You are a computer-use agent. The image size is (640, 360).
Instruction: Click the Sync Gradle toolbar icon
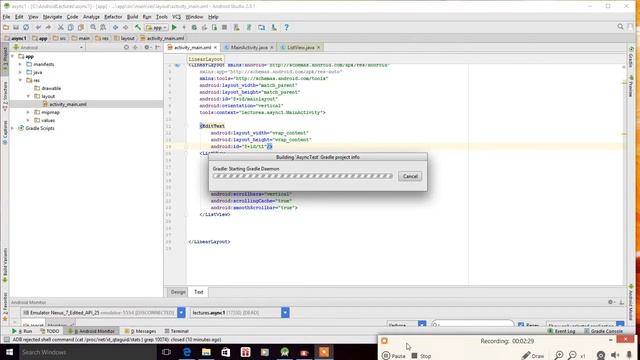[249, 27]
